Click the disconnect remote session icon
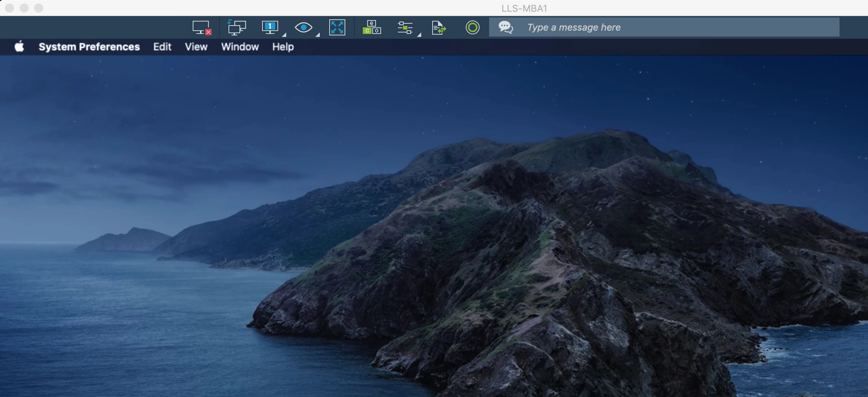 coord(202,27)
